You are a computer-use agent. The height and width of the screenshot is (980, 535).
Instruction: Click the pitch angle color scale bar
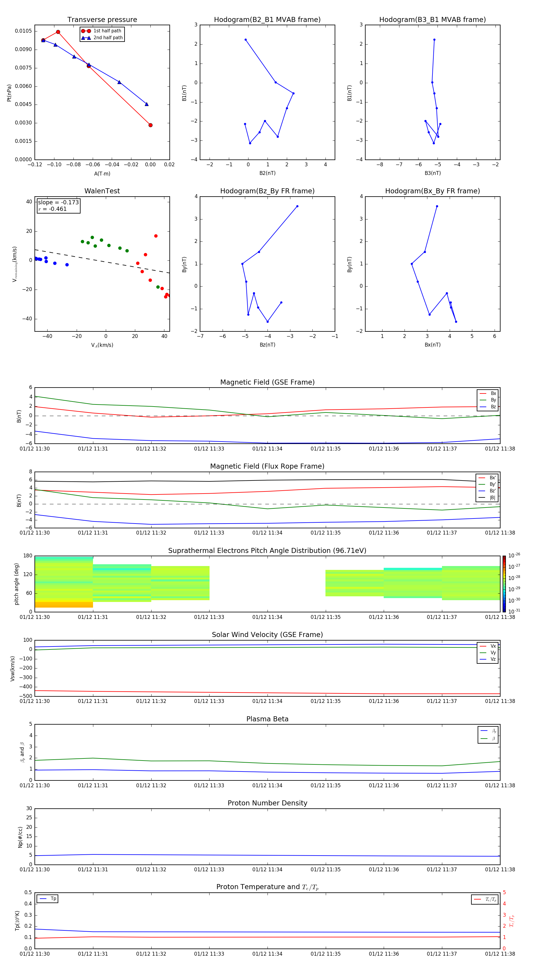504,584
